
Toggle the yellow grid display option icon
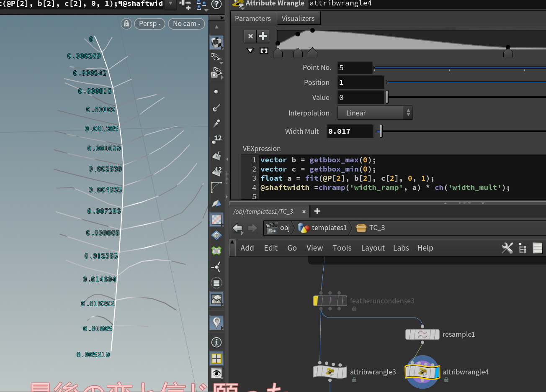point(216,359)
